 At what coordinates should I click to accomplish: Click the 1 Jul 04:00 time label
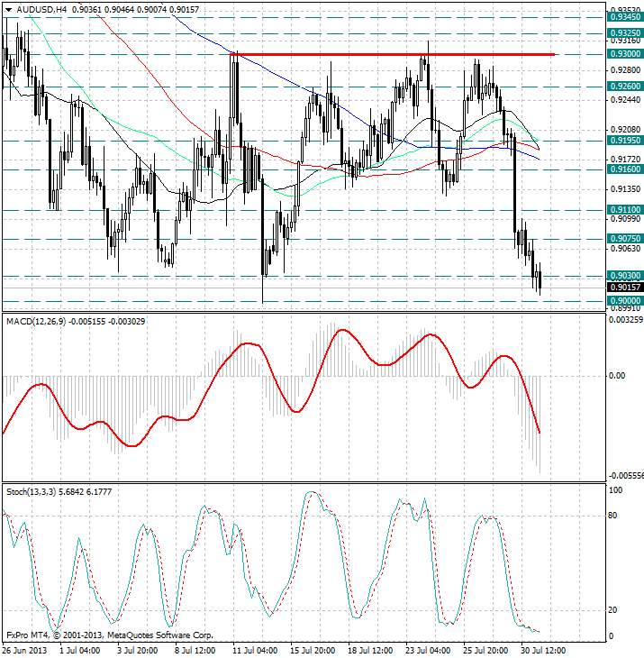tap(79, 651)
